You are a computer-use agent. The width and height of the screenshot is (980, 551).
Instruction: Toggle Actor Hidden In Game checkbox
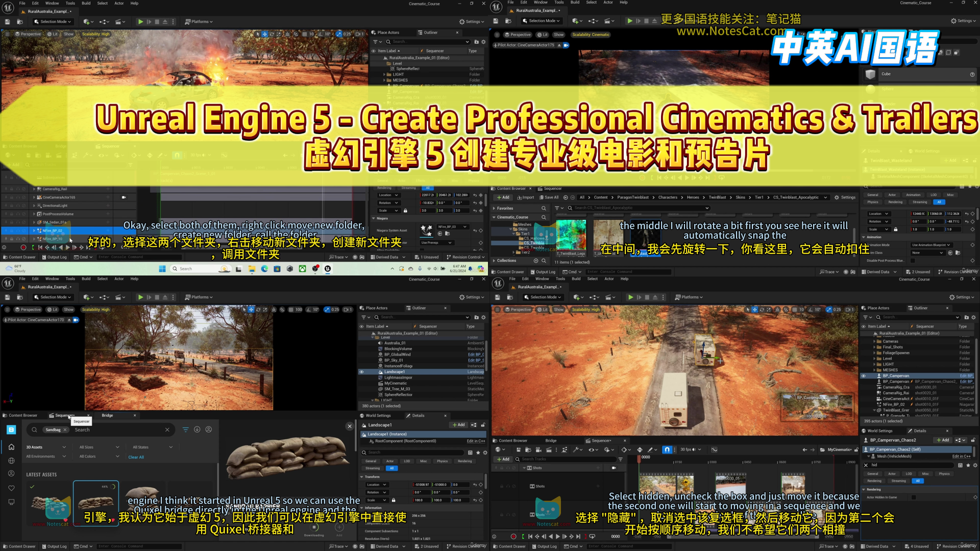coord(914,497)
